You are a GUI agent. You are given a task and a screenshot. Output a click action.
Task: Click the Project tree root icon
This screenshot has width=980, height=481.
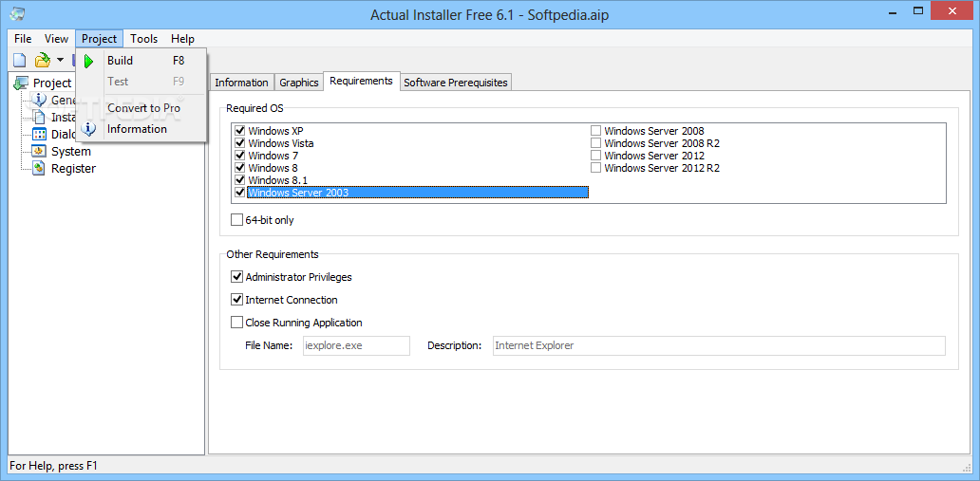[x=21, y=83]
